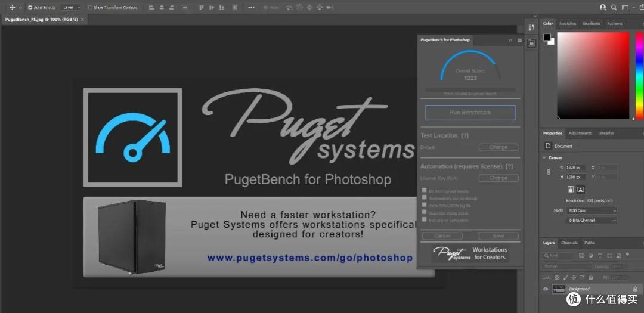Open the Move tool preset picker arrow
644x313 pixels.
pos(20,7)
